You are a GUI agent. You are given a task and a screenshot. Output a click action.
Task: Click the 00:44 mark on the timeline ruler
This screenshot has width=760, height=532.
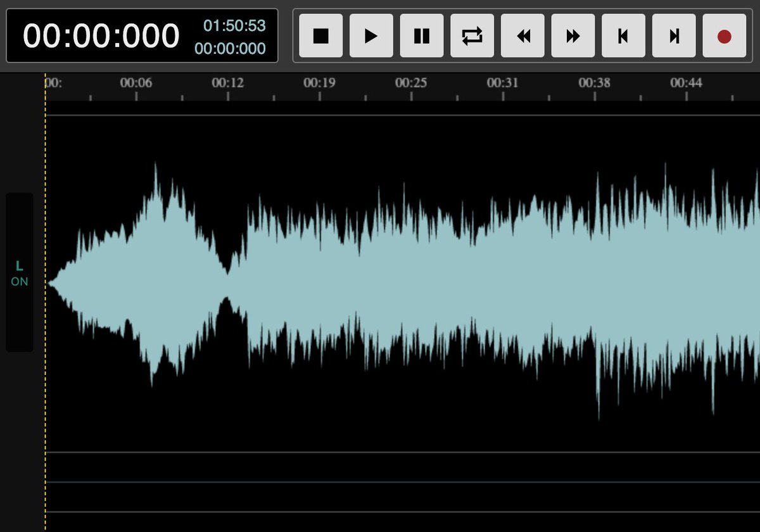coord(688,82)
